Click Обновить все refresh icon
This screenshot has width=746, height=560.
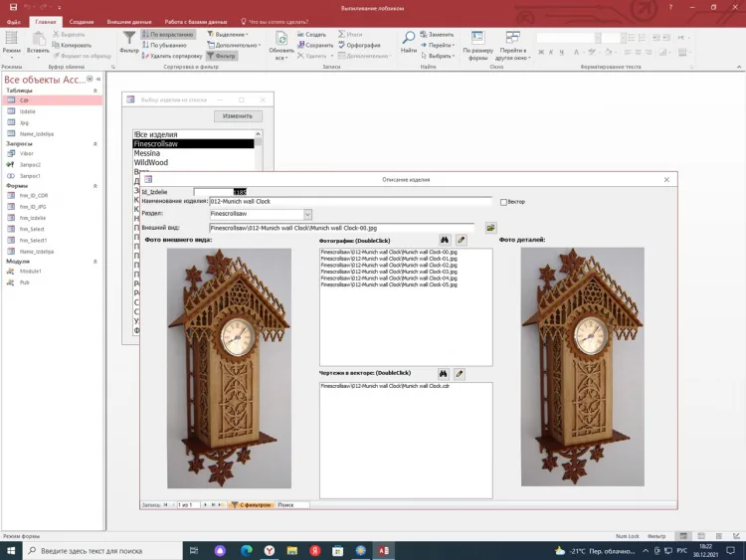tap(281, 46)
